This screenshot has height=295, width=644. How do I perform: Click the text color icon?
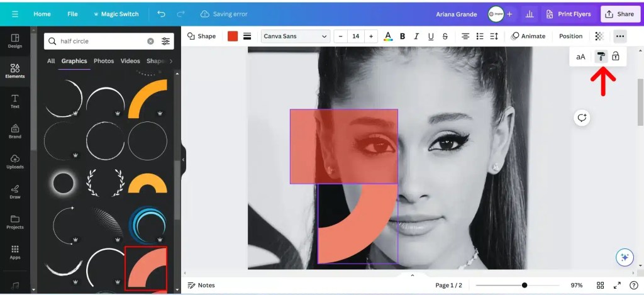pos(388,36)
